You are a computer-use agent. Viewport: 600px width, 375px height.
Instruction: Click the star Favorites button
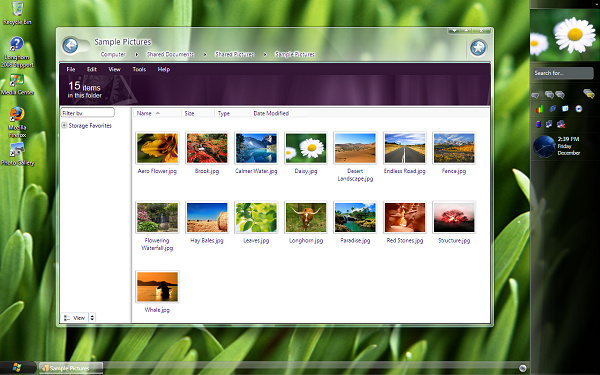pyautogui.click(x=478, y=48)
